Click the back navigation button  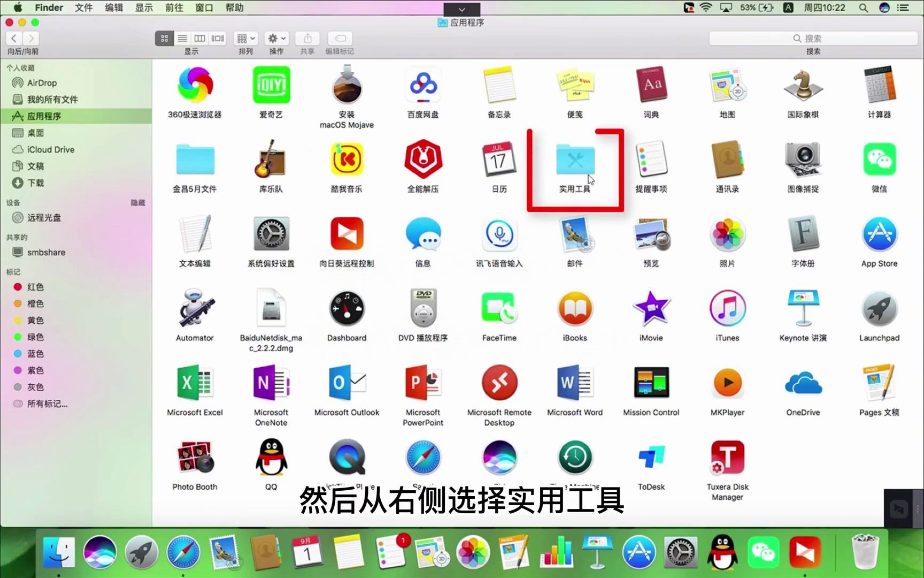click(13, 38)
